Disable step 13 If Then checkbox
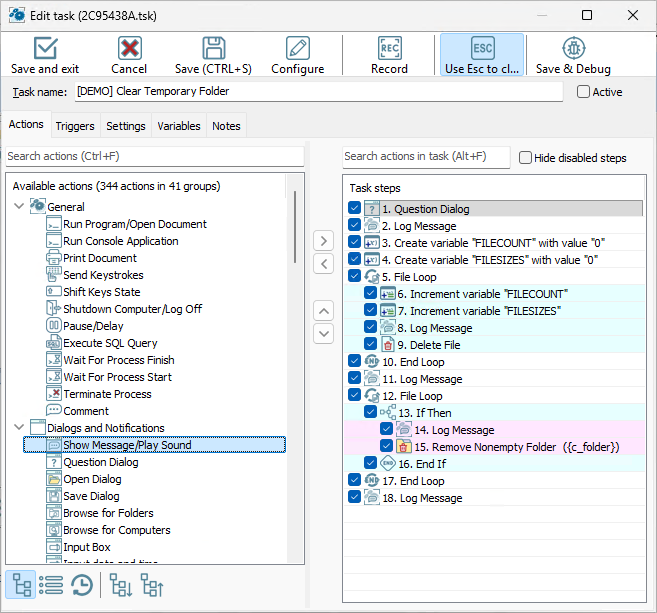Screen dimensions: 657x613 370,412
